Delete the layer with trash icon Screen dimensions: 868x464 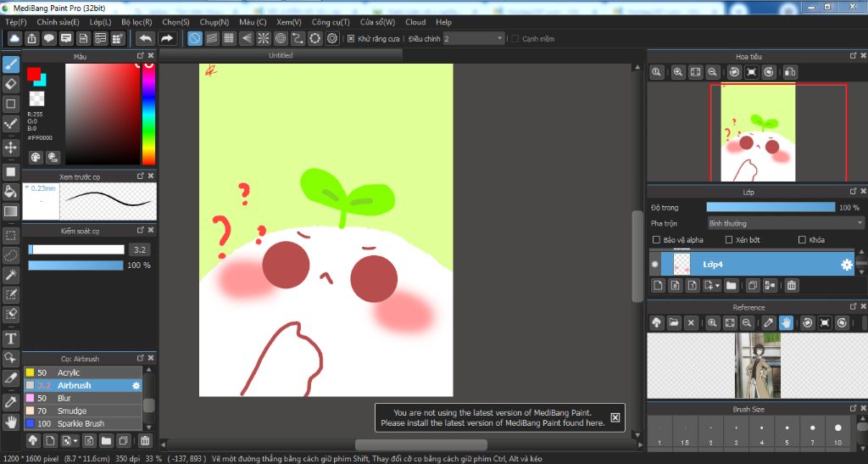pyautogui.click(x=792, y=286)
